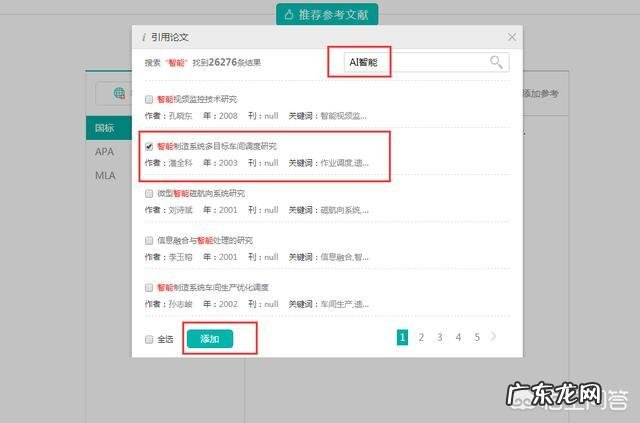The width and height of the screenshot is (640, 423).
Task: Switch to the APA citation tab
Action: (x=105, y=152)
